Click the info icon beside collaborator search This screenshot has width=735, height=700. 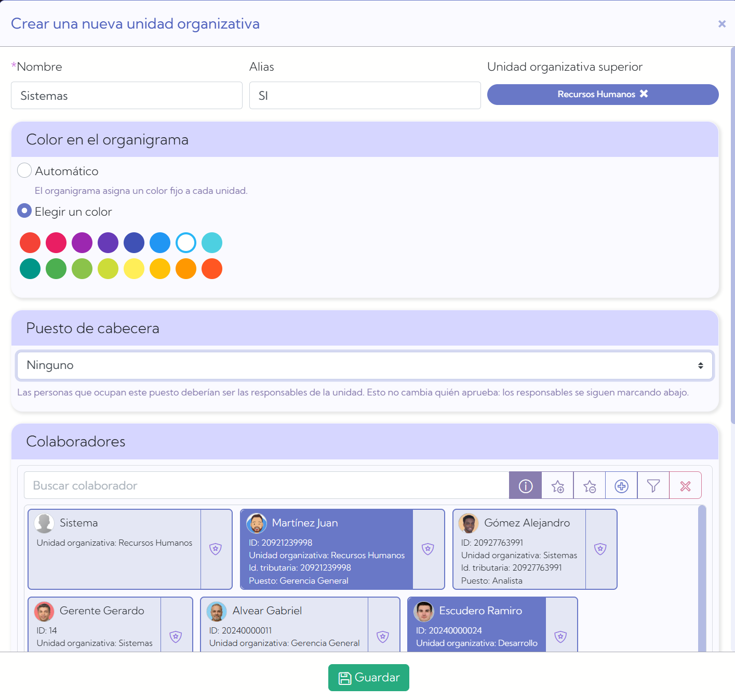525,485
